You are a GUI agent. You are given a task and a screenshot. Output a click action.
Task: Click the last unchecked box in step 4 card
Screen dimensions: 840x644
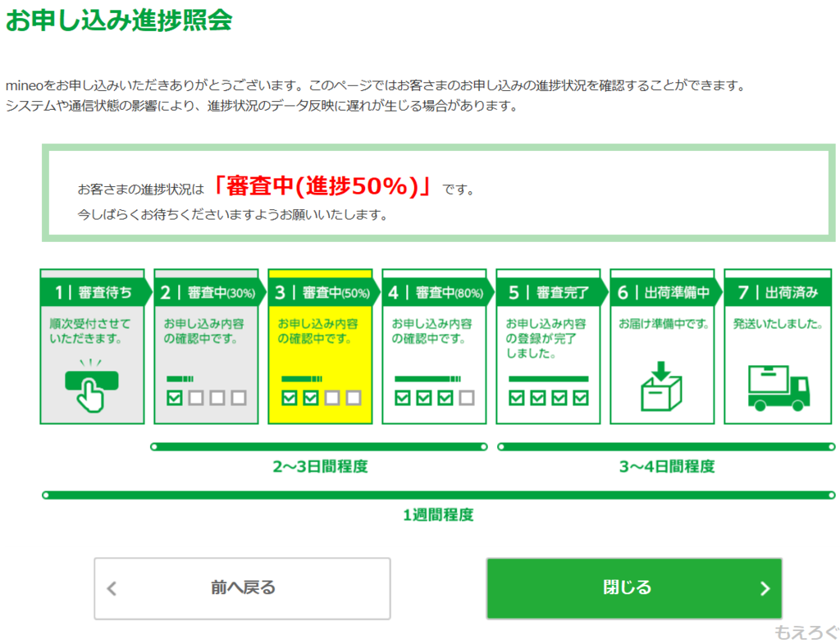[x=467, y=398]
